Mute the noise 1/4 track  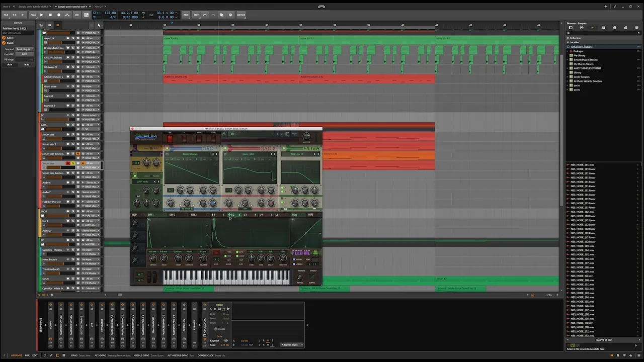pyautogui.click(x=78, y=38)
